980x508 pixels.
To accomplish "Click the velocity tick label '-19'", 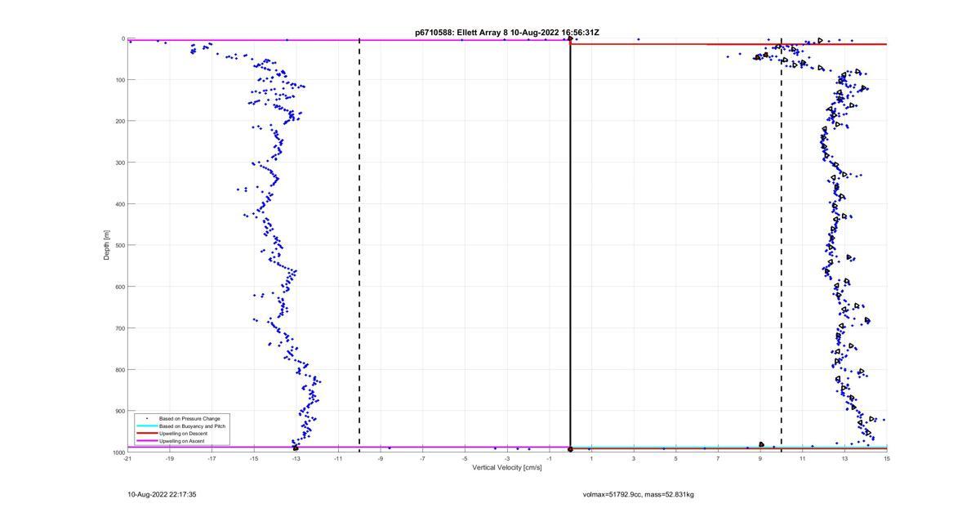I will [170, 459].
